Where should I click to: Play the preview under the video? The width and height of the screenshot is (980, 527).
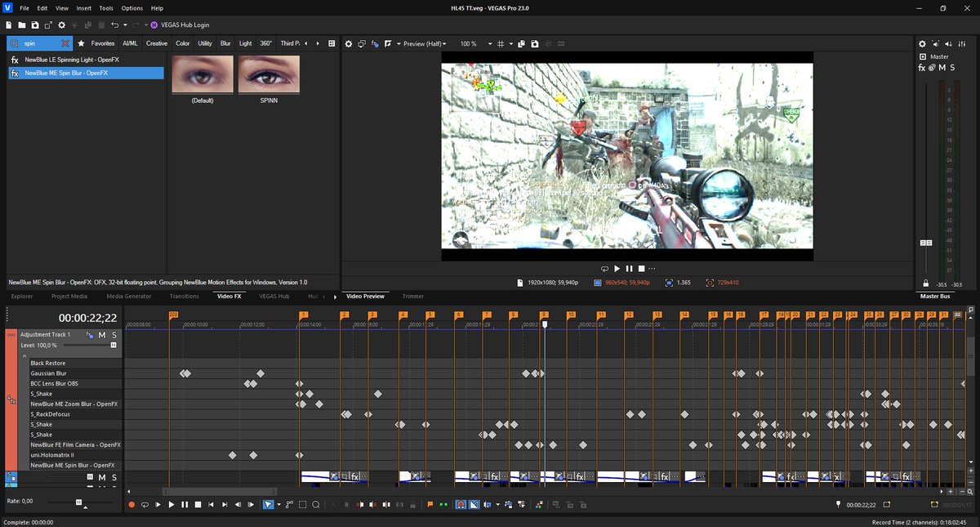tap(617, 268)
